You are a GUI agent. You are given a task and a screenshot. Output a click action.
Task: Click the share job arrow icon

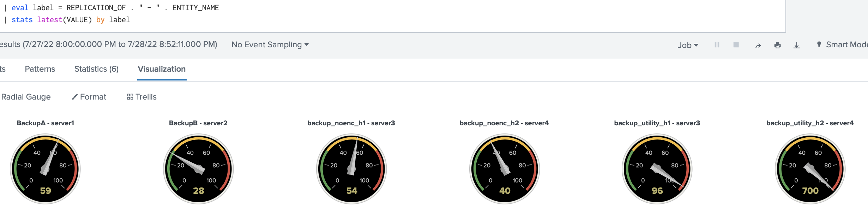click(x=758, y=46)
